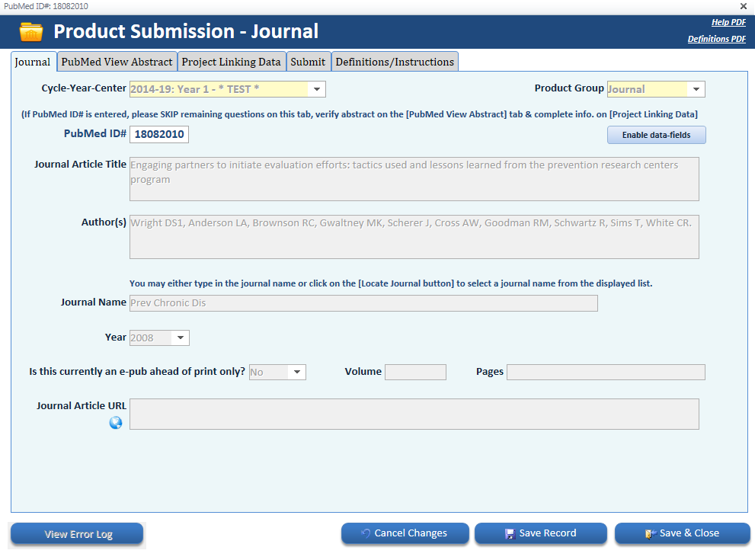Click the 'If PubMed ID# is entered' instruction text
The width and height of the screenshot is (755, 560).
(x=359, y=114)
